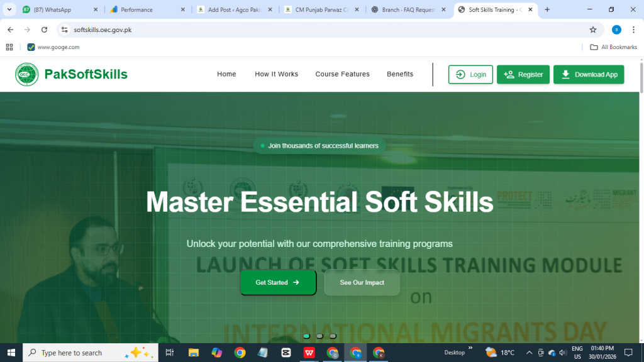Image resolution: width=644 pixels, height=362 pixels.
Task: Open the Register button with add-user icon
Action: click(523, 74)
